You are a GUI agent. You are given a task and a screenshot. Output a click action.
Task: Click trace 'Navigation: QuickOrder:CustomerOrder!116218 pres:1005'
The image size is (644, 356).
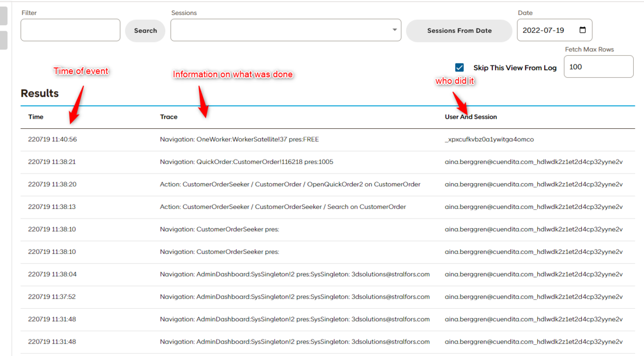(x=246, y=162)
